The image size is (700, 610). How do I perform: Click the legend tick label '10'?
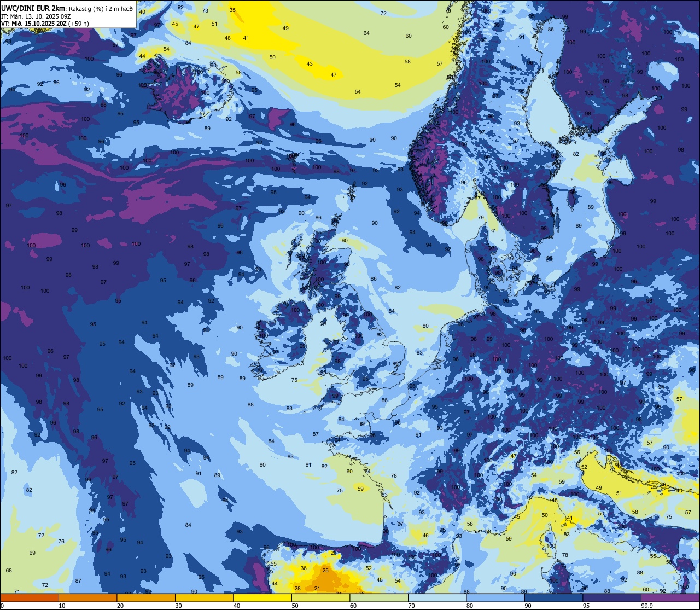[62, 606]
